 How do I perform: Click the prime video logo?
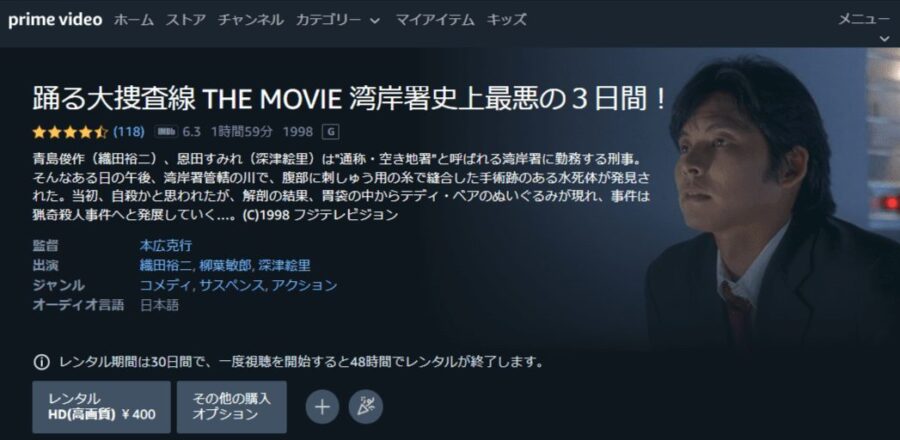[55, 20]
